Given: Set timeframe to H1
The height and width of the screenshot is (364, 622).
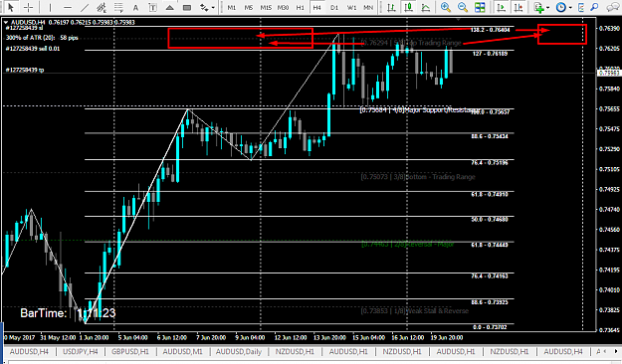Looking at the screenshot, I should (300, 8).
